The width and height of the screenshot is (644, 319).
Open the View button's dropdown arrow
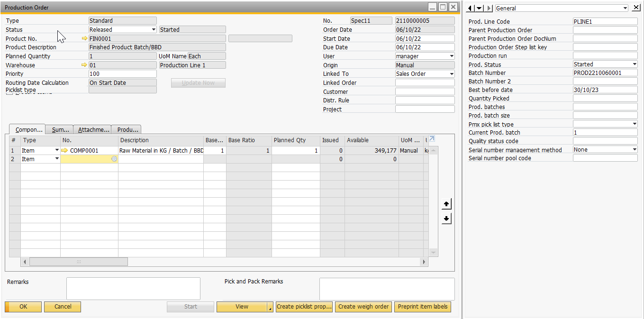(271, 307)
